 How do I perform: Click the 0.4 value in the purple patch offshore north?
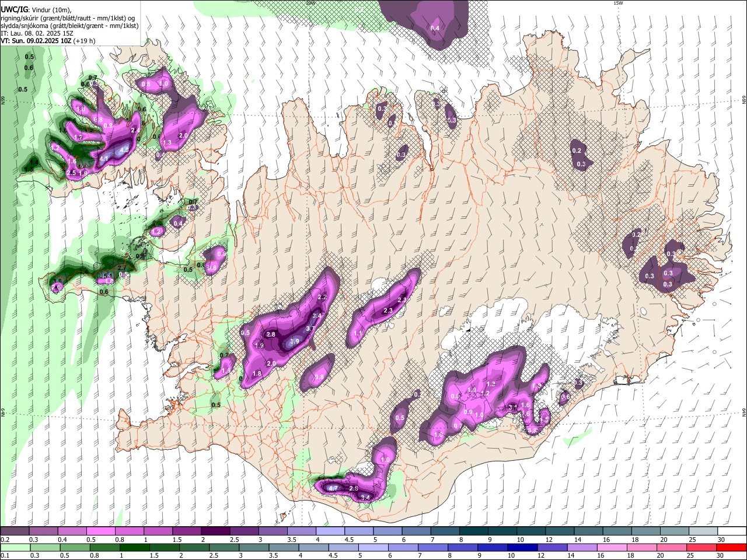(435, 28)
